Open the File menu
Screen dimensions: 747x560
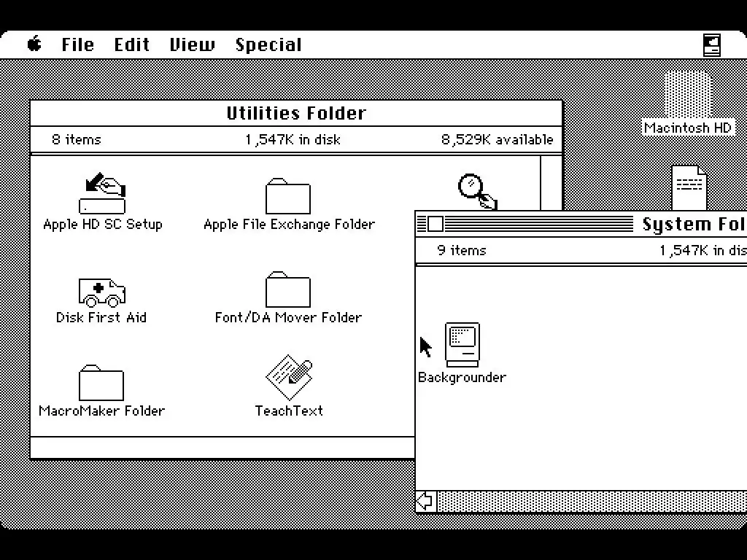coord(77,44)
